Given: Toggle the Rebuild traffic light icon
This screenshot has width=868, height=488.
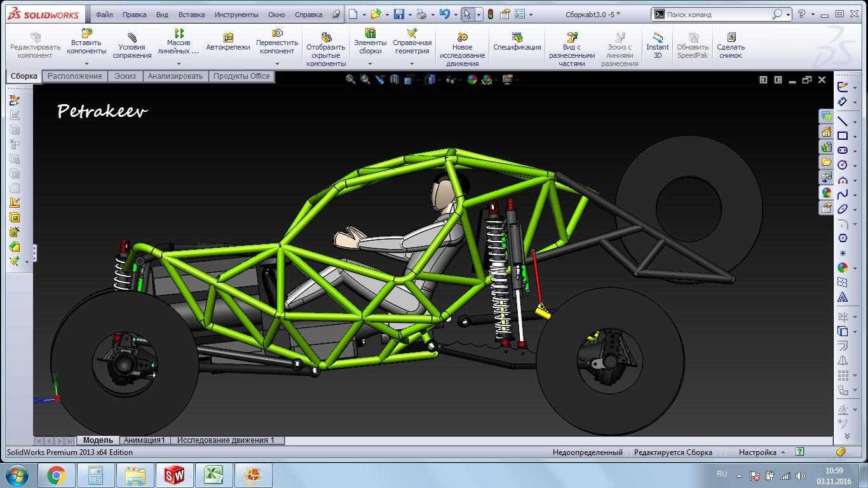Looking at the screenshot, I should [x=490, y=14].
